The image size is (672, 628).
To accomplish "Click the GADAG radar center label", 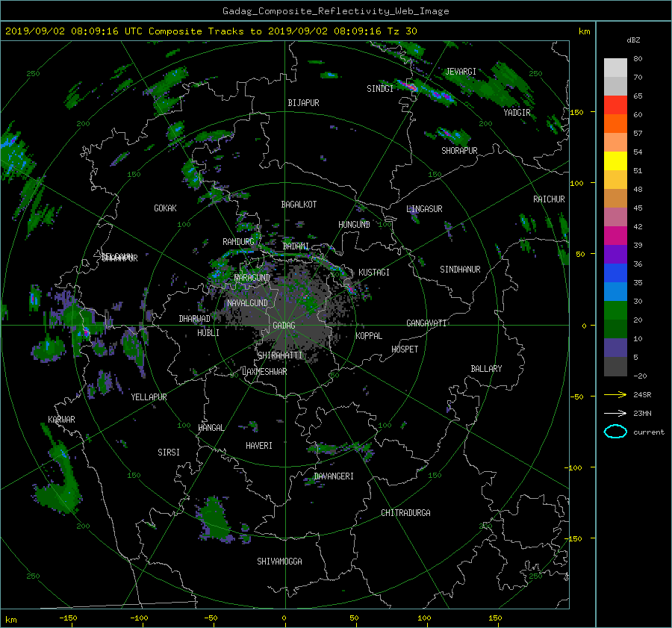I will tap(284, 326).
